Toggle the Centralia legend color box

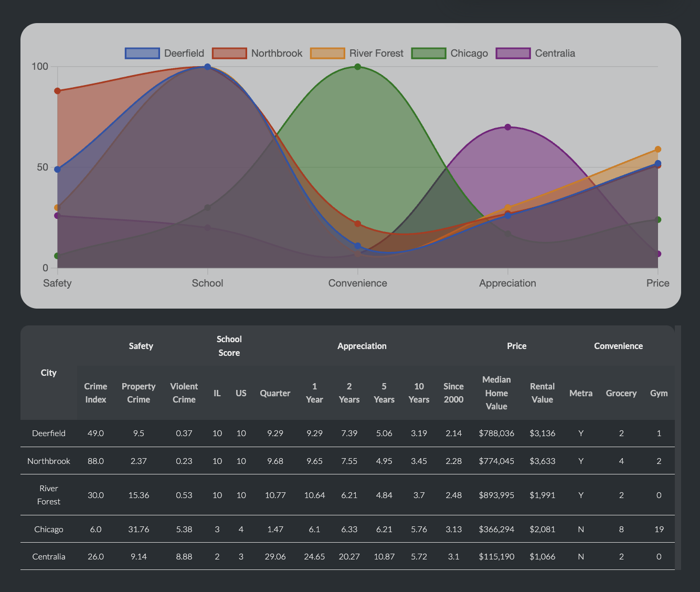[513, 53]
